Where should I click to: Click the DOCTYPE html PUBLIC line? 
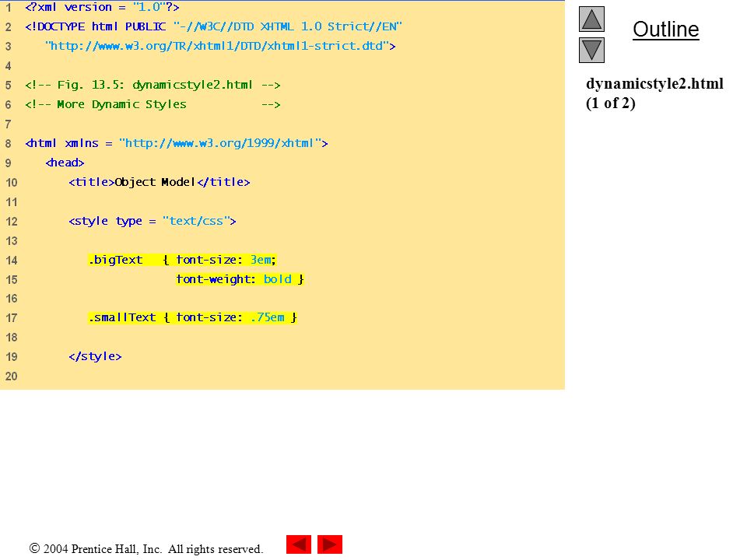coord(214,26)
